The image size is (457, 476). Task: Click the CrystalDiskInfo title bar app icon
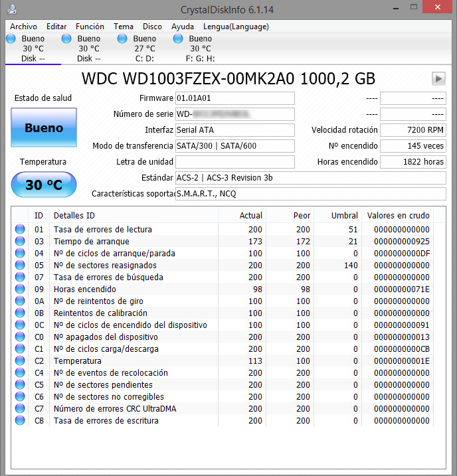coord(12,9)
